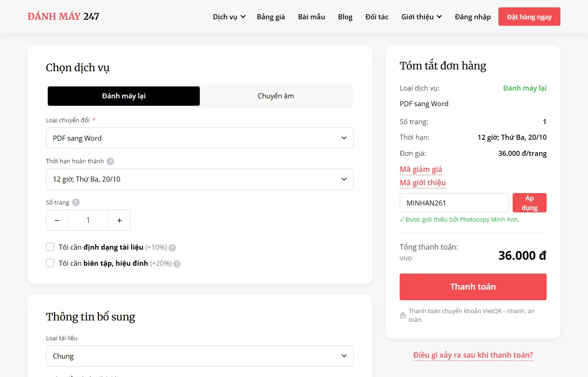Click the page count number field
The image size is (588, 377).
(x=88, y=220)
